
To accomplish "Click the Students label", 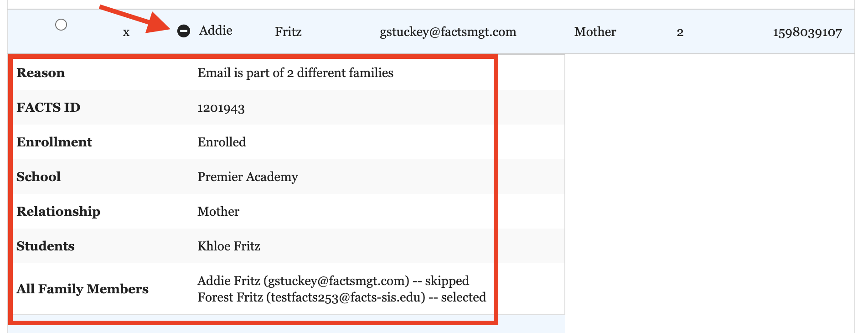I will click(x=45, y=246).
